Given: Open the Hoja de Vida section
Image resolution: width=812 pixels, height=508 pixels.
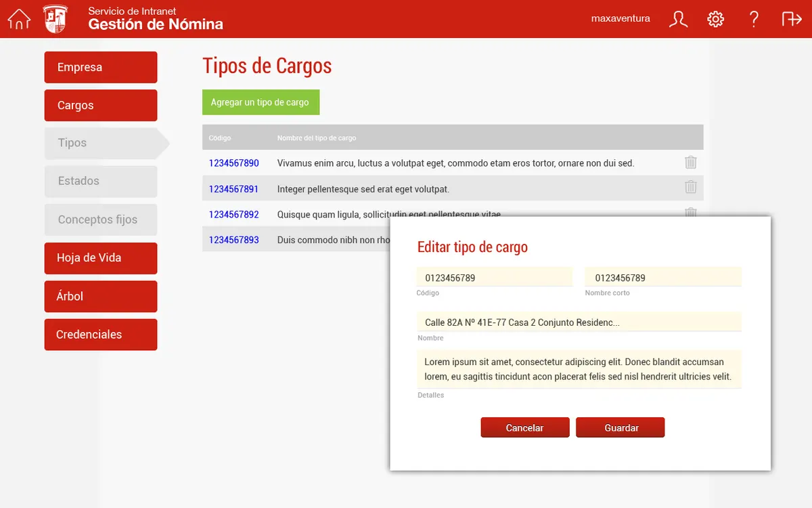Looking at the screenshot, I should [101, 258].
